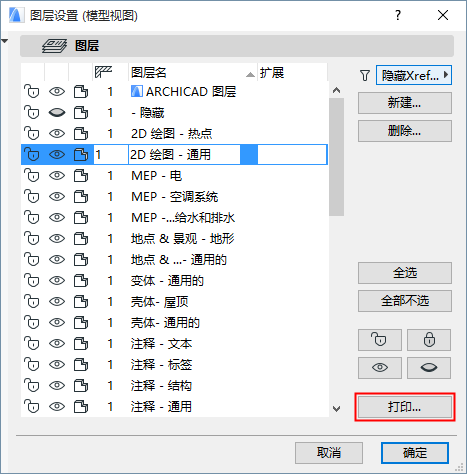
Task: Click the 全部不选 button
Action: click(405, 301)
